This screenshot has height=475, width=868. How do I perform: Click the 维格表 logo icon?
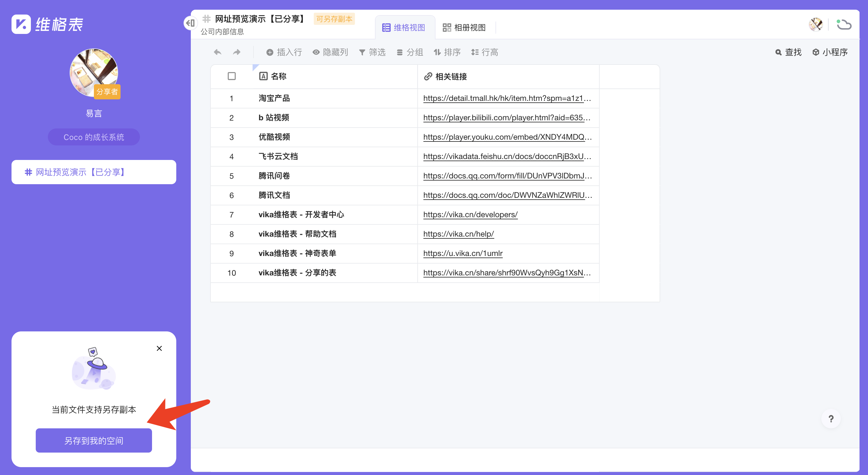click(x=21, y=24)
